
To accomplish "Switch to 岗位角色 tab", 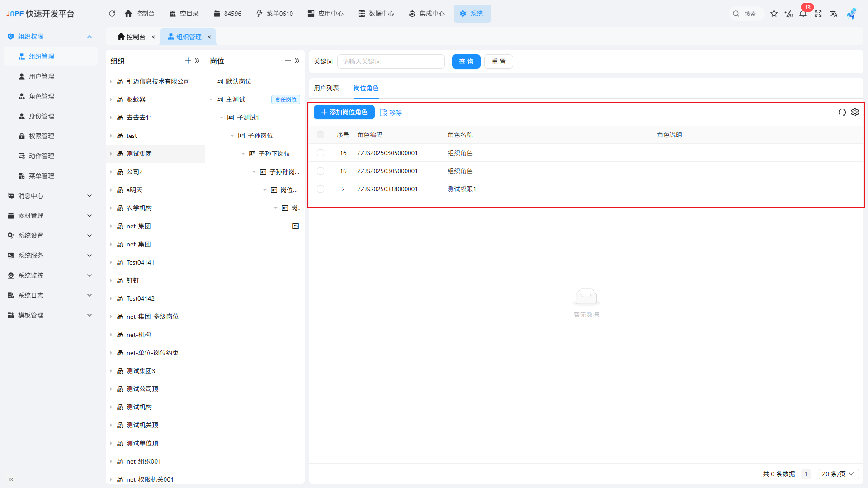I will [366, 88].
